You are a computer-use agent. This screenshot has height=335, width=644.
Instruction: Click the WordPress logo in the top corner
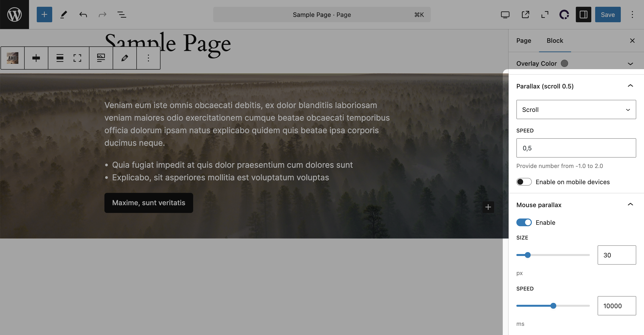tap(14, 14)
